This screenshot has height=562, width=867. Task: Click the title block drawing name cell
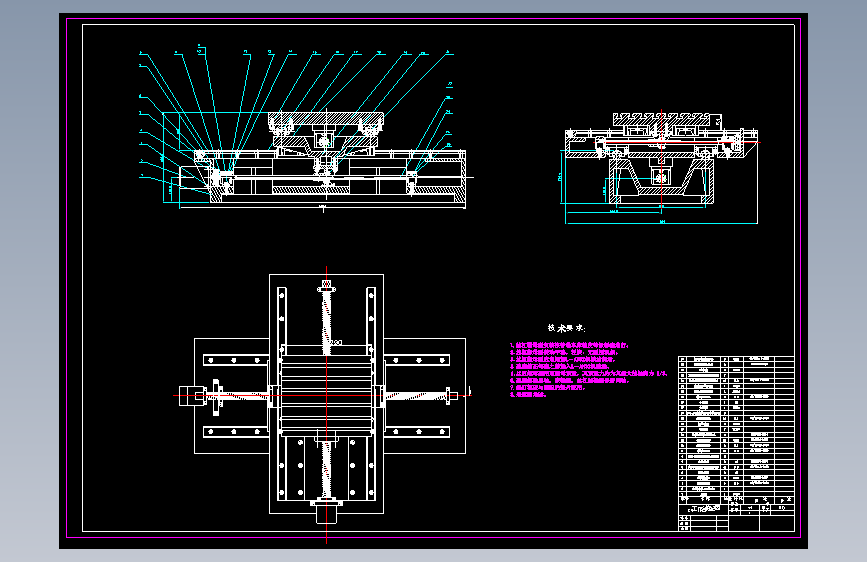[703, 508]
